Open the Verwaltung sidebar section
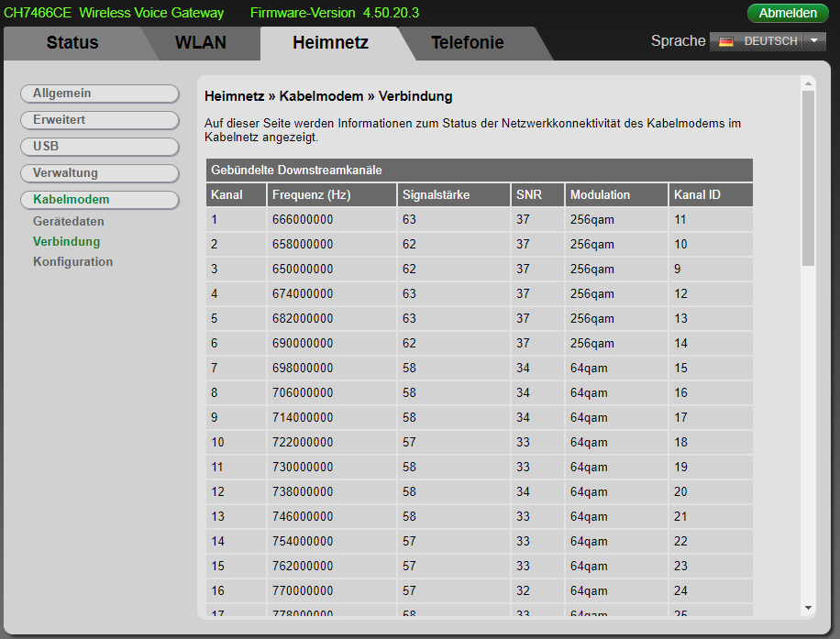This screenshot has height=639, width=840. pos(100,173)
